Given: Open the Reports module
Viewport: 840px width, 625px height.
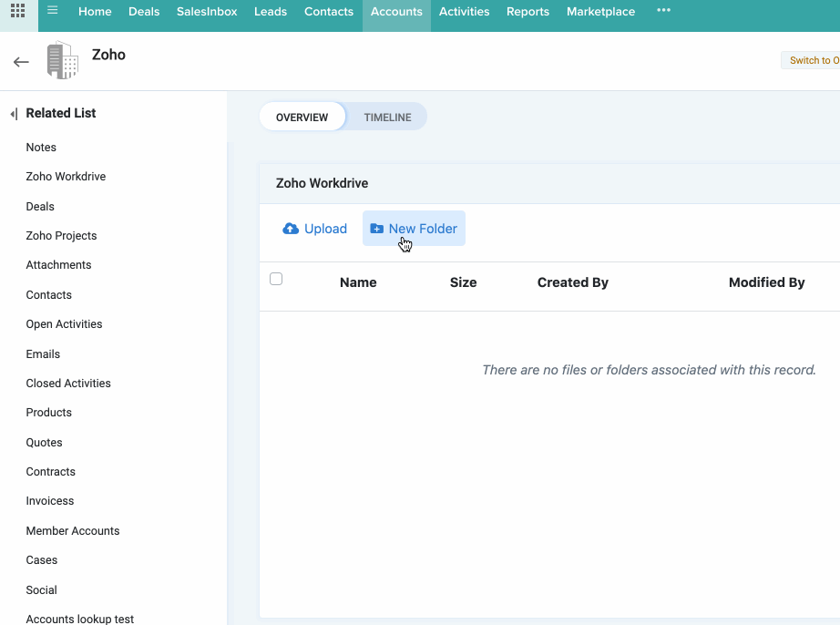Looking at the screenshot, I should pyautogui.click(x=528, y=11).
